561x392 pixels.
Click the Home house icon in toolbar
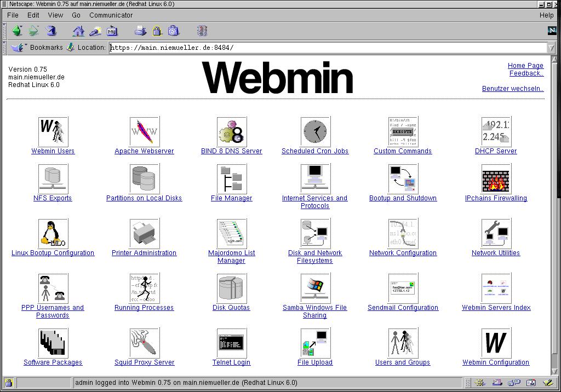click(x=78, y=31)
